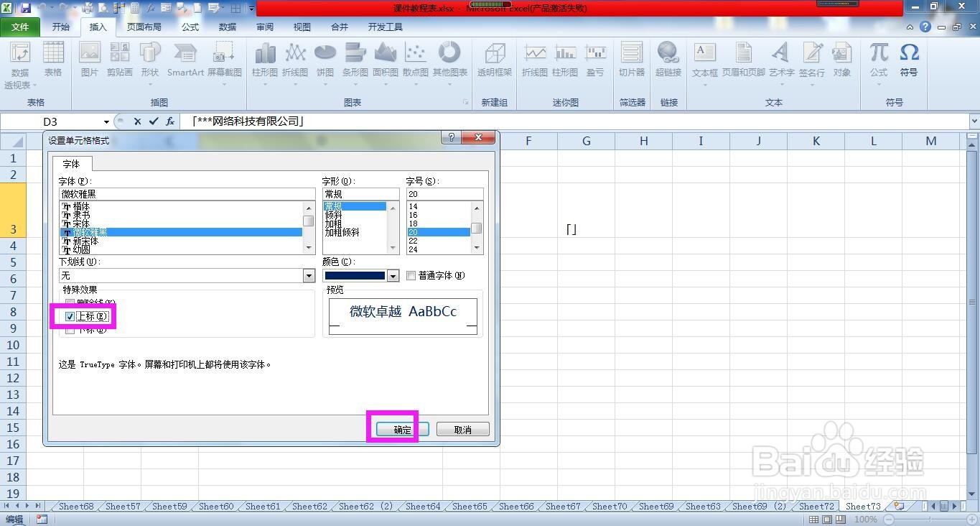Insert a slicer (切片器)
Image resolution: width=980 pixels, height=526 pixels.
point(631,61)
